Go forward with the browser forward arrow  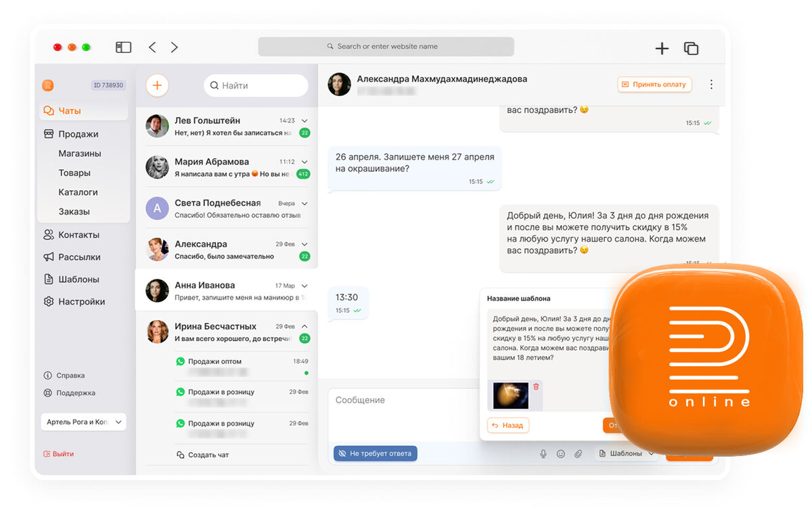[175, 47]
